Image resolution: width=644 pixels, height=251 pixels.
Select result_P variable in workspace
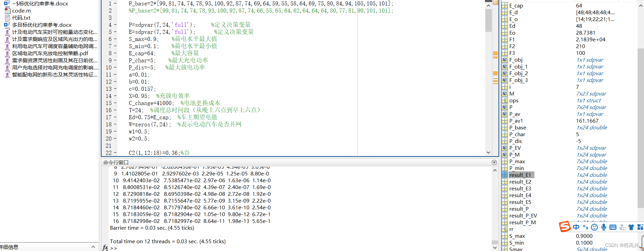pyautogui.click(x=519, y=209)
